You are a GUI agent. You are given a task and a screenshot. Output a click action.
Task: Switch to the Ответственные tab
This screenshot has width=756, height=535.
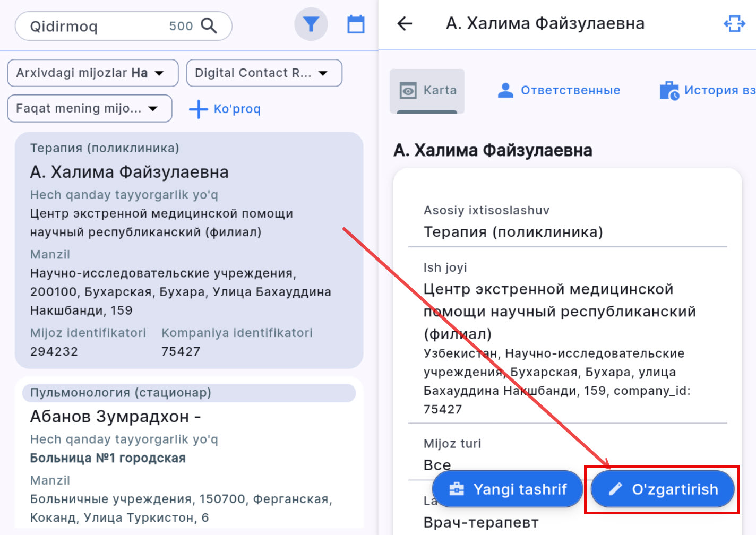(570, 91)
